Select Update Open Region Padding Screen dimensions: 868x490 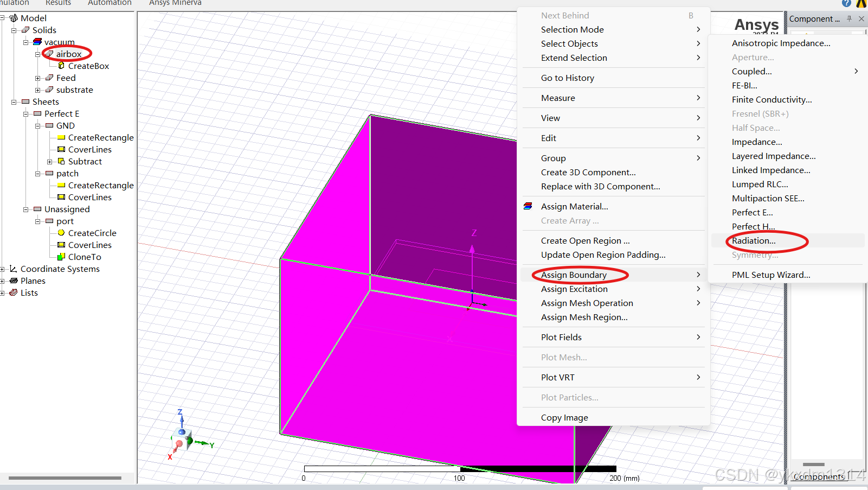click(613, 254)
